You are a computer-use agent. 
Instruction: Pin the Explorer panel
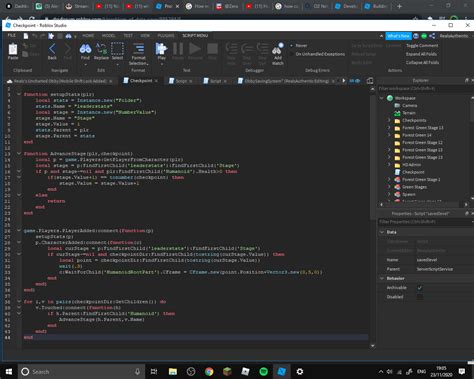click(467, 80)
